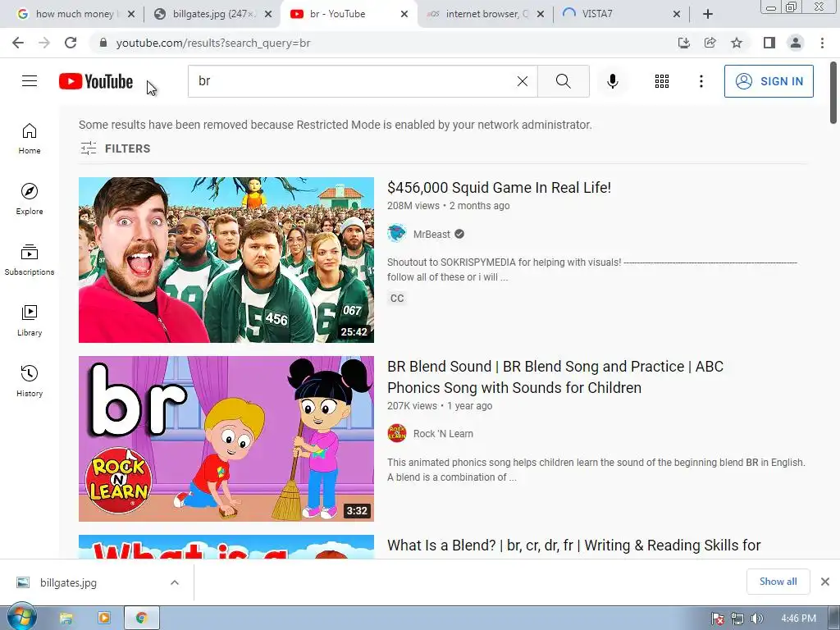840x630 pixels.
Task: Click the volume speaker tray icon
Action: (756, 619)
